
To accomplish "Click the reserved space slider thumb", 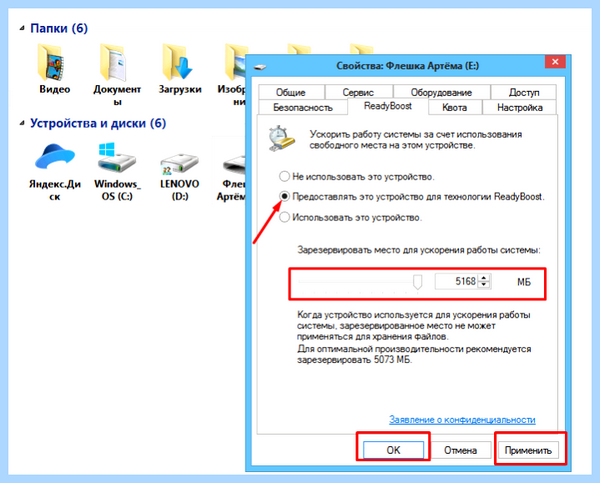I will point(417,282).
